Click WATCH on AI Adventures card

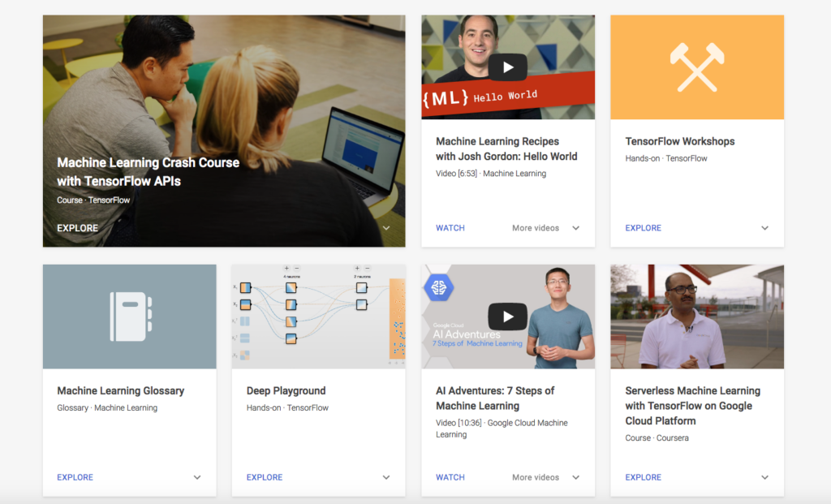(450, 477)
